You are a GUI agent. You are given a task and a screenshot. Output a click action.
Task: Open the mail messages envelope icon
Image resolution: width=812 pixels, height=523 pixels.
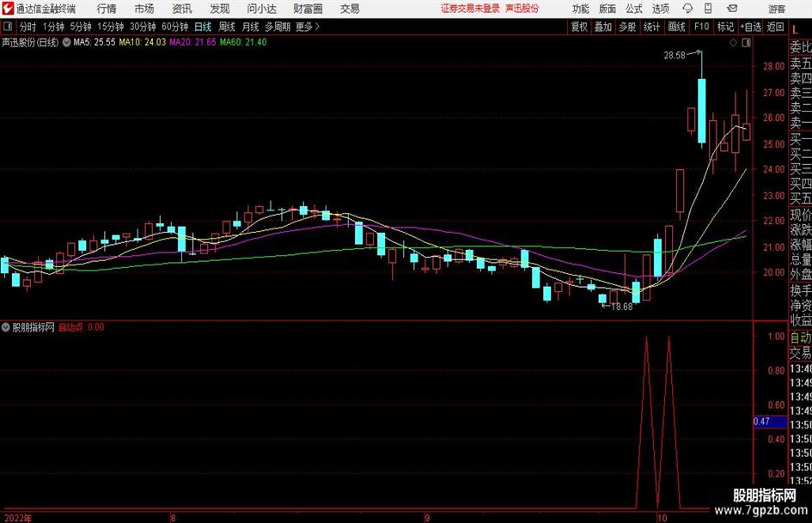(x=732, y=9)
